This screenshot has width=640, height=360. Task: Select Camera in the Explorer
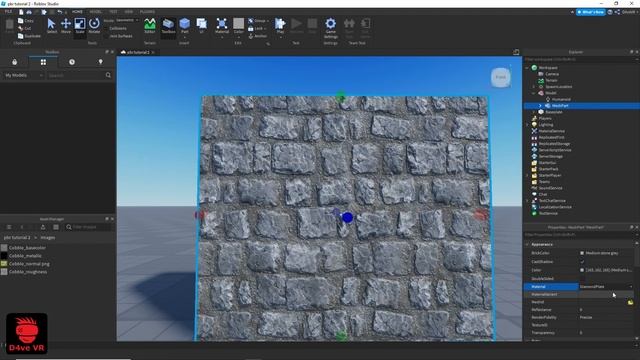click(552, 74)
